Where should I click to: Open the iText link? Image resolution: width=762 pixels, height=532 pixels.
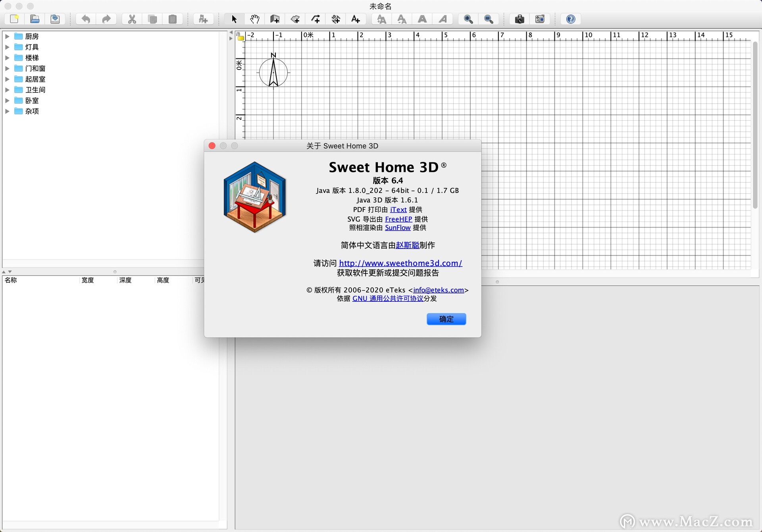(398, 210)
